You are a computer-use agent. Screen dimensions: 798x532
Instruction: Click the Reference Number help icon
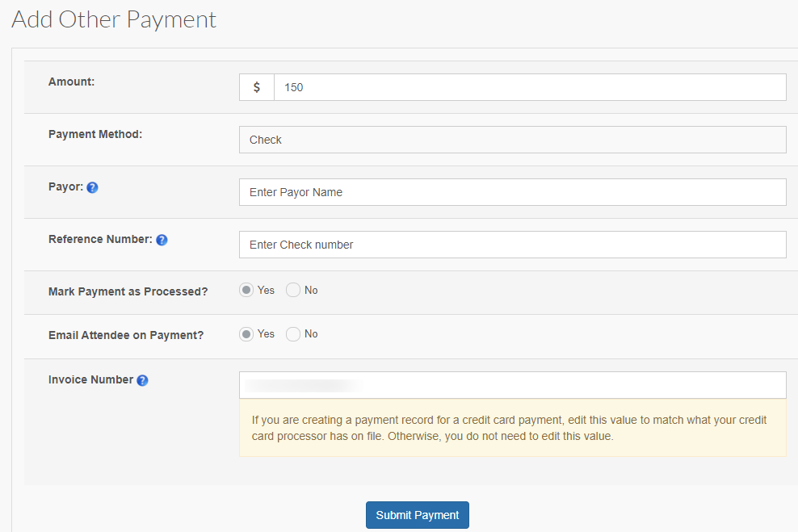[162, 240]
